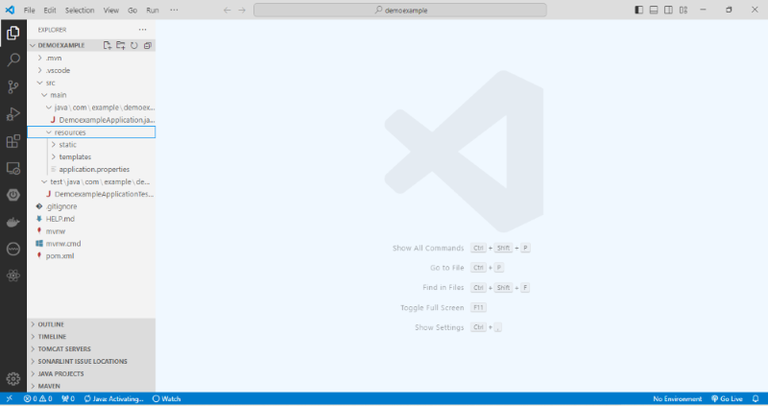Toggle the primary side bar layout icon
Viewport: 768px width, 406px height.
point(639,10)
